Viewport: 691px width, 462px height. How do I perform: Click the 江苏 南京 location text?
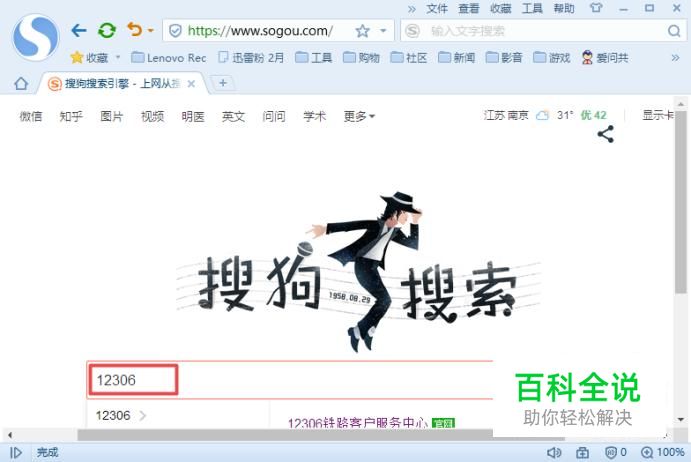tap(506, 115)
